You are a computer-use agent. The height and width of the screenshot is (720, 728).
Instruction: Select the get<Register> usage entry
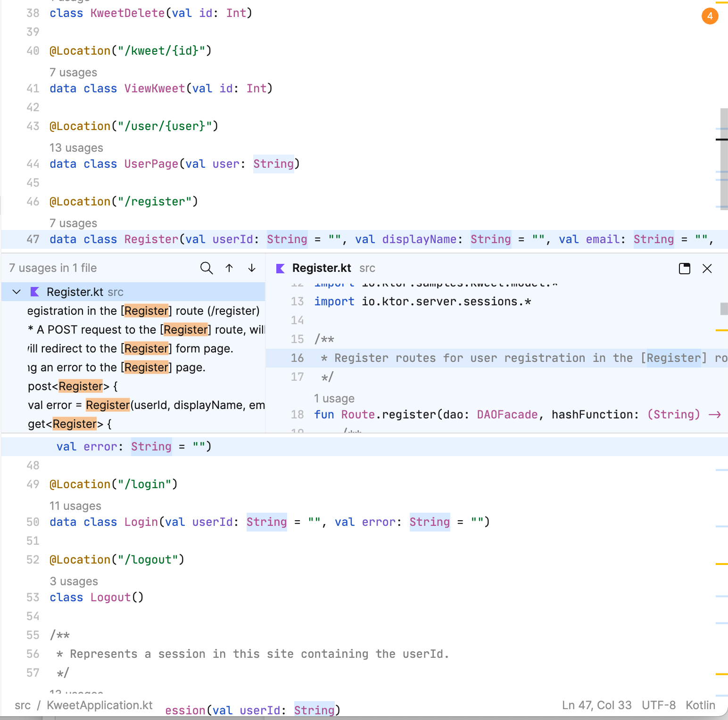click(x=70, y=424)
